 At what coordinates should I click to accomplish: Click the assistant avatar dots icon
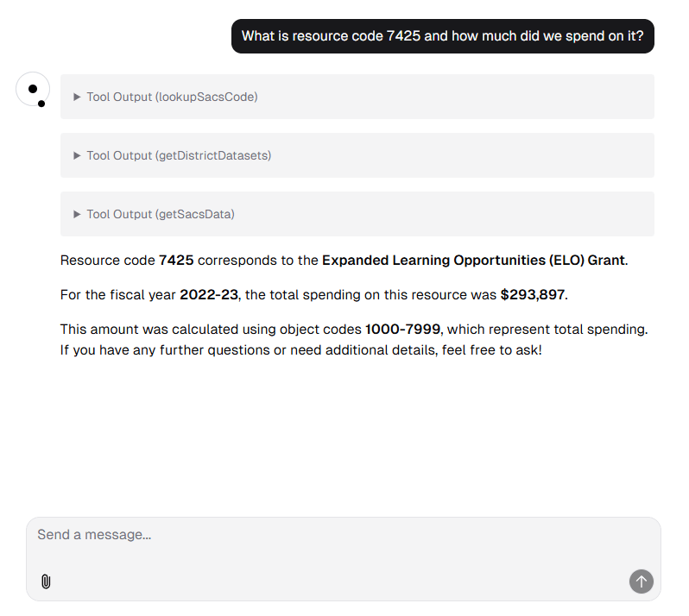point(33,90)
